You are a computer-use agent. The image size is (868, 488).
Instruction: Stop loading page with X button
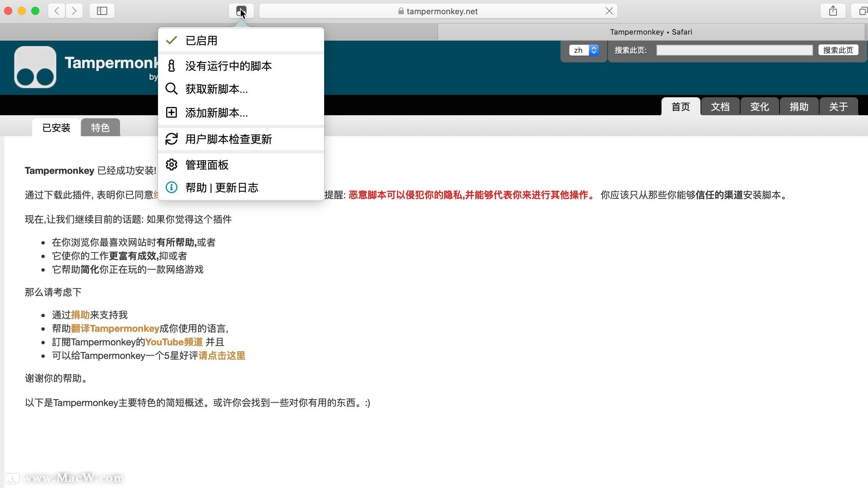point(609,11)
